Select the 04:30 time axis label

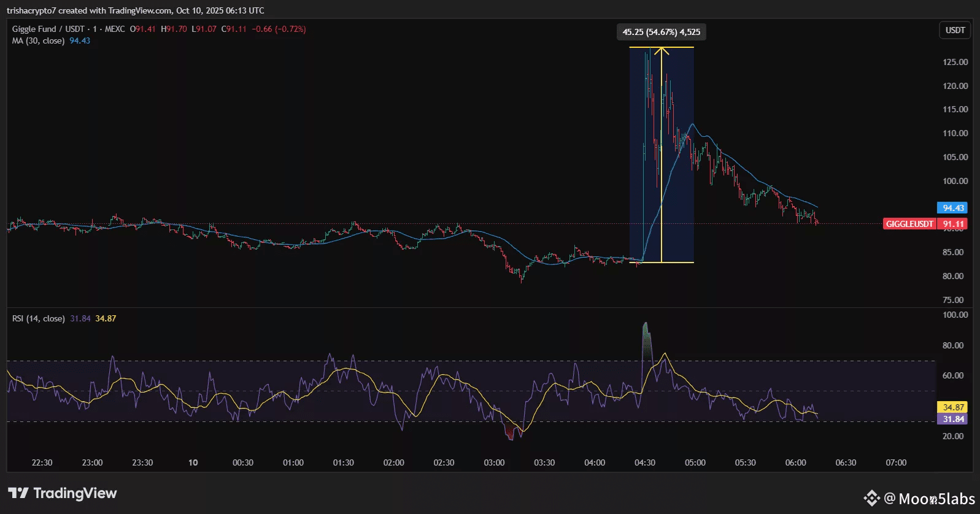pos(644,462)
